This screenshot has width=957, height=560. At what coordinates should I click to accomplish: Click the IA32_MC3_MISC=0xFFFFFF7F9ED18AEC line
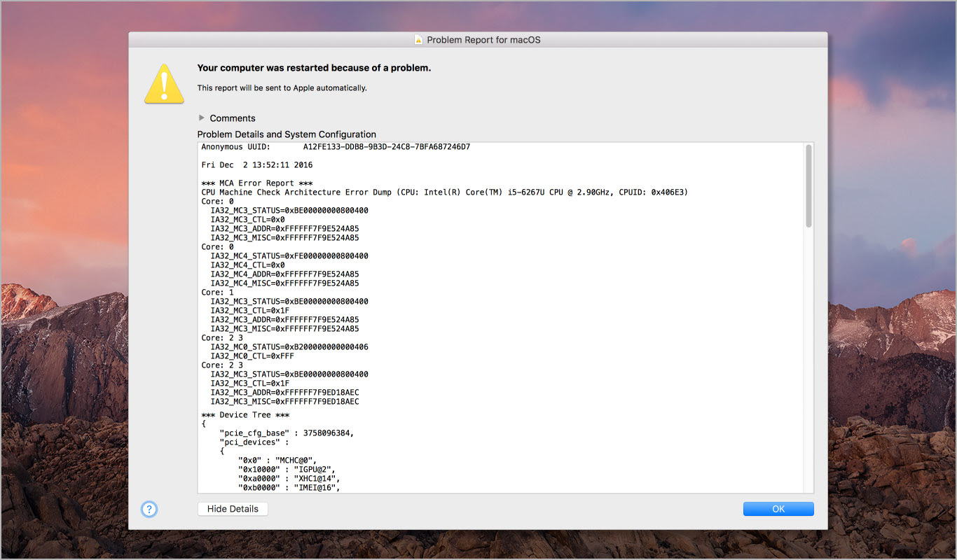(x=284, y=402)
